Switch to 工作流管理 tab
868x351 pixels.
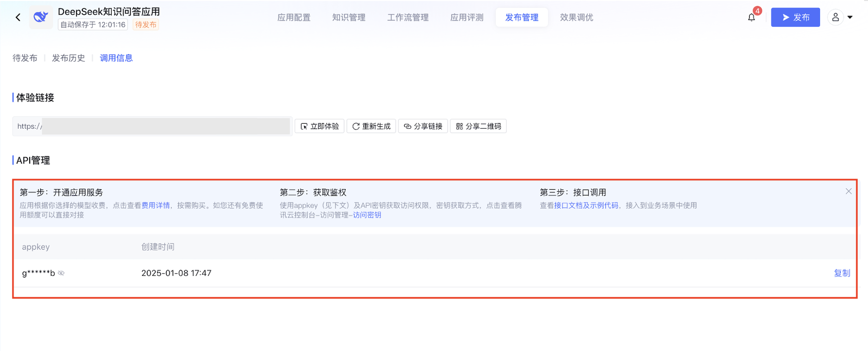408,18
